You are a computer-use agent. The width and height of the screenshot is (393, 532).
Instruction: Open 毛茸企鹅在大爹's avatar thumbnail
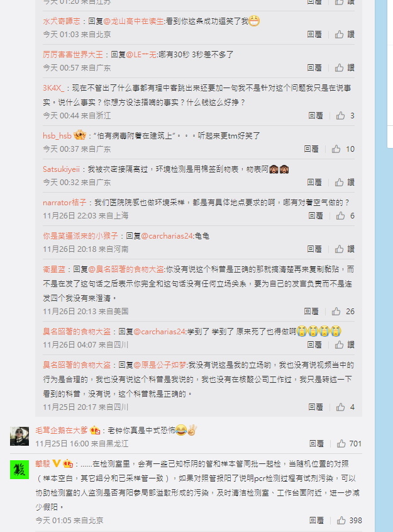point(19,436)
